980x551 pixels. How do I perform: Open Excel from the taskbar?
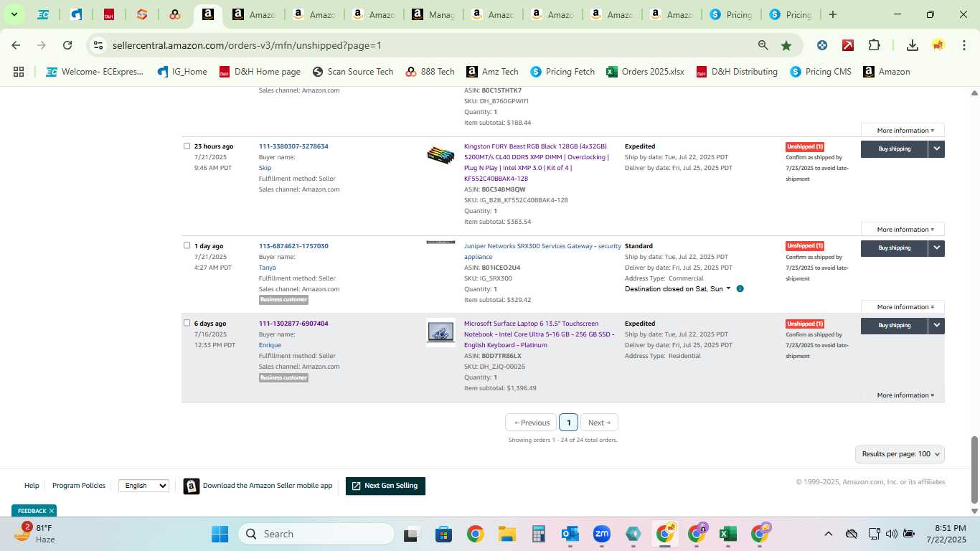click(727, 534)
